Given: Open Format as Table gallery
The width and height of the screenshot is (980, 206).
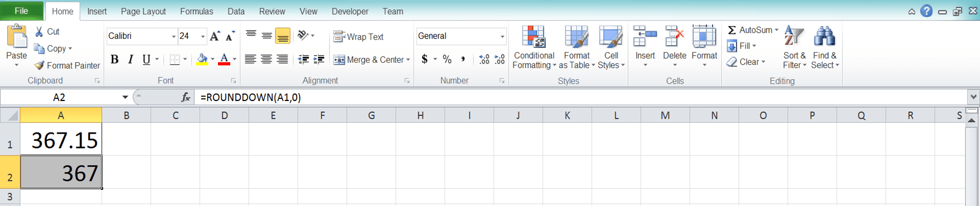Looking at the screenshot, I should point(577,47).
